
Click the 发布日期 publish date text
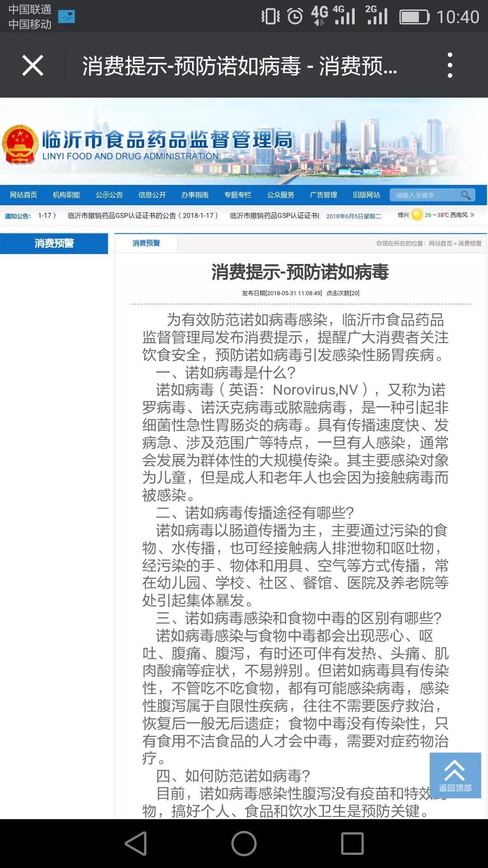coord(282,293)
